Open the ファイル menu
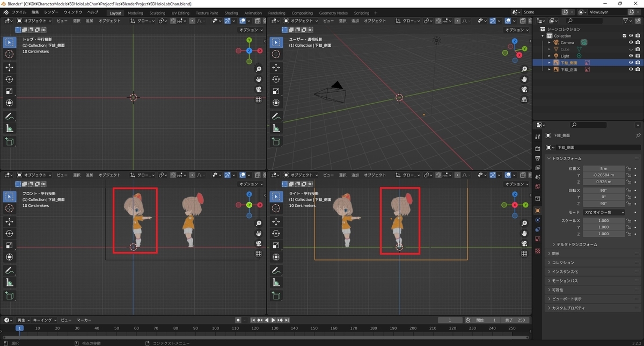 19,12
